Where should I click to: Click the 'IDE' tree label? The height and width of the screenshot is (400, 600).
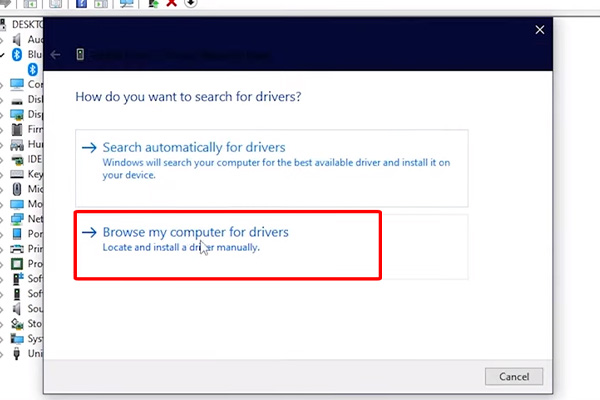35,159
